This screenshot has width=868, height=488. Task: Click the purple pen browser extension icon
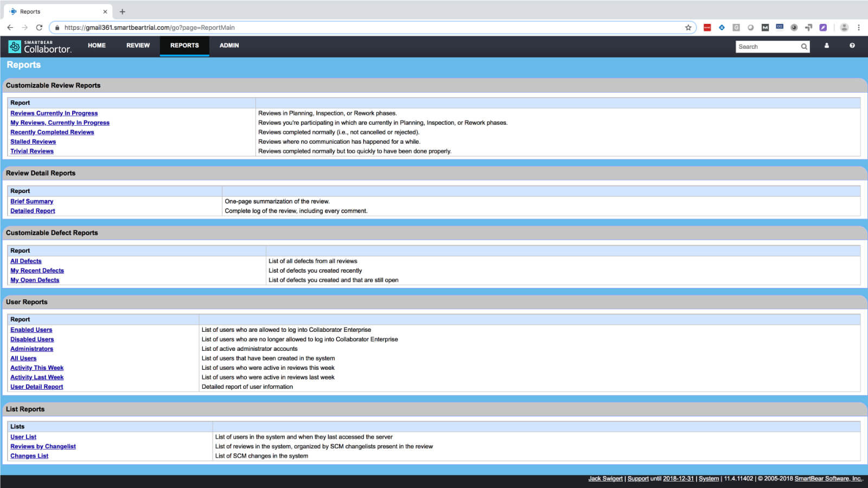(823, 28)
